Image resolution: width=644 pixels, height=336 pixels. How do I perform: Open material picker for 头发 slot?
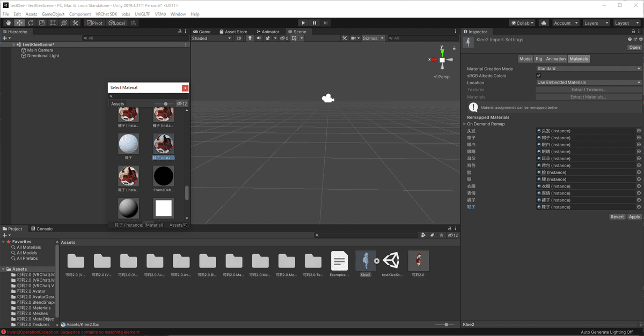pyautogui.click(x=639, y=131)
